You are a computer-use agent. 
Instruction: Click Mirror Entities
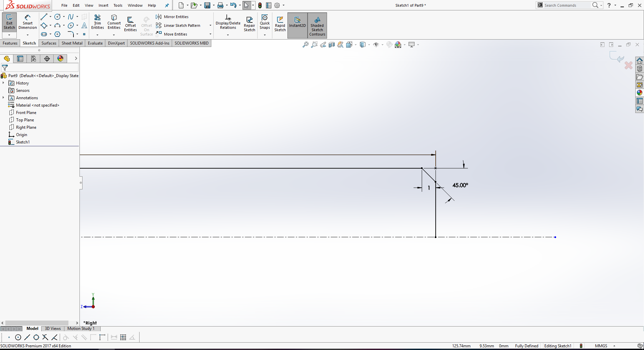[x=172, y=17]
